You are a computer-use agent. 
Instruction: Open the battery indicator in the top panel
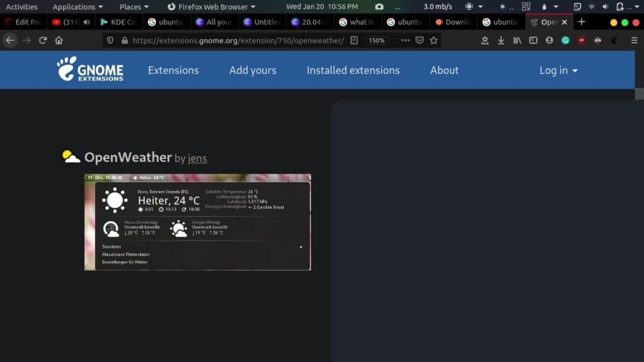pos(619,6)
